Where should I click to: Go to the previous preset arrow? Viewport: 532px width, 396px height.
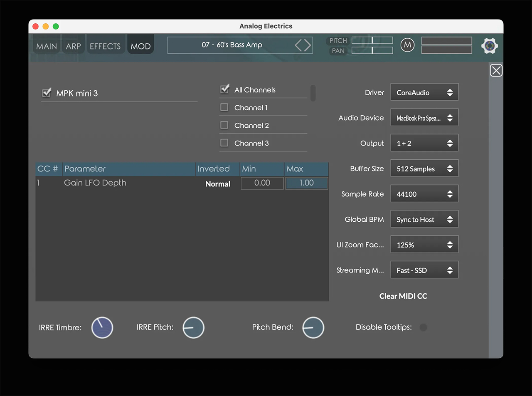pos(298,45)
